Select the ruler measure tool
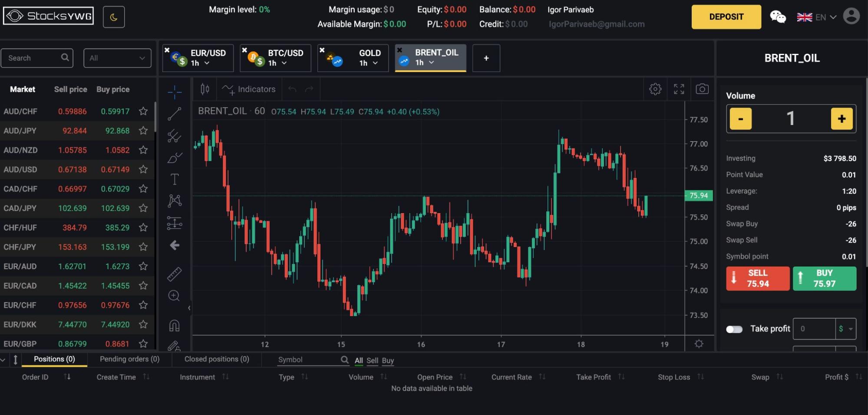 coord(175,274)
